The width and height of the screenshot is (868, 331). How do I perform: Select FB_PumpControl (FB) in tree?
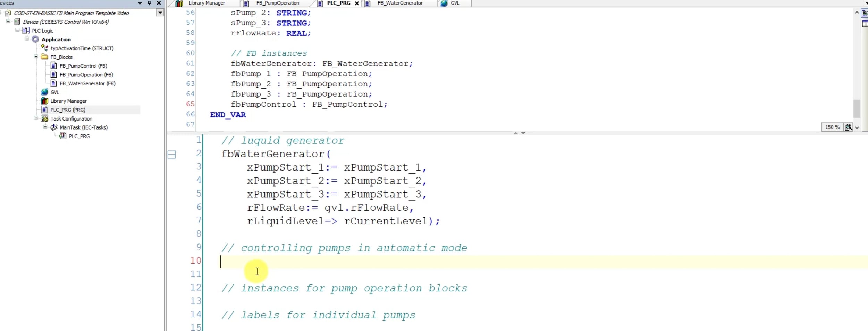[83, 66]
